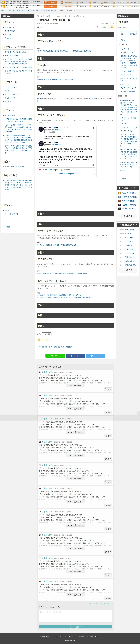
Task: Click the edit pencil beside left メニュー heading
Action: pos(14,22)
